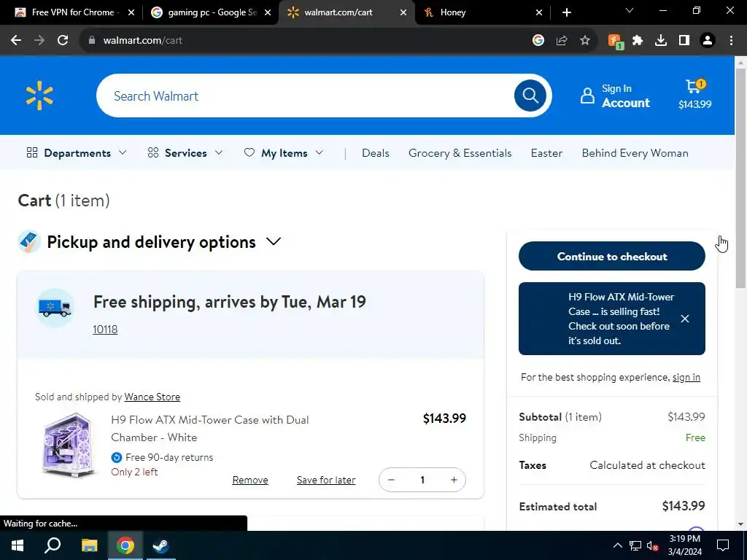Viewport: 747px width, 560px height.
Task: Increase item quantity with plus button
Action: (x=454, y=480)
